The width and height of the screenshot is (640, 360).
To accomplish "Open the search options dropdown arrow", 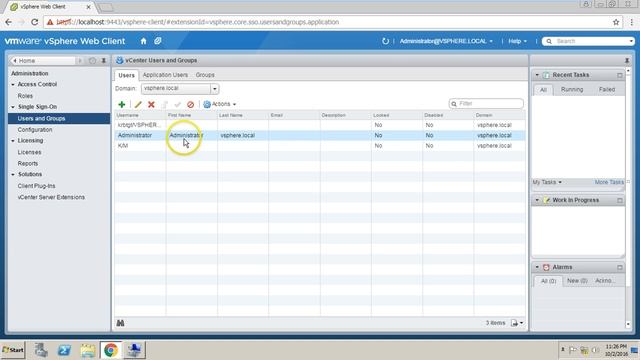I will tap(631, 41).
